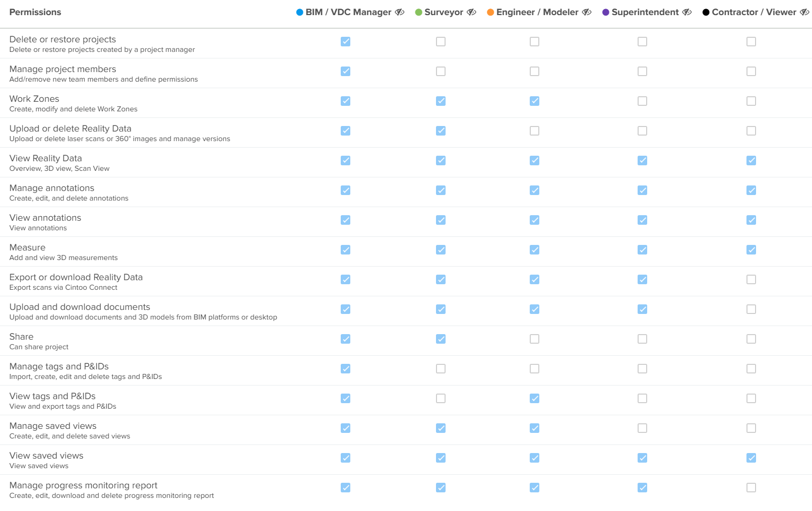Click the black Contractor / Viewer color dot
The height and width of the screenshot is (511, 812).
click(706, 12)
